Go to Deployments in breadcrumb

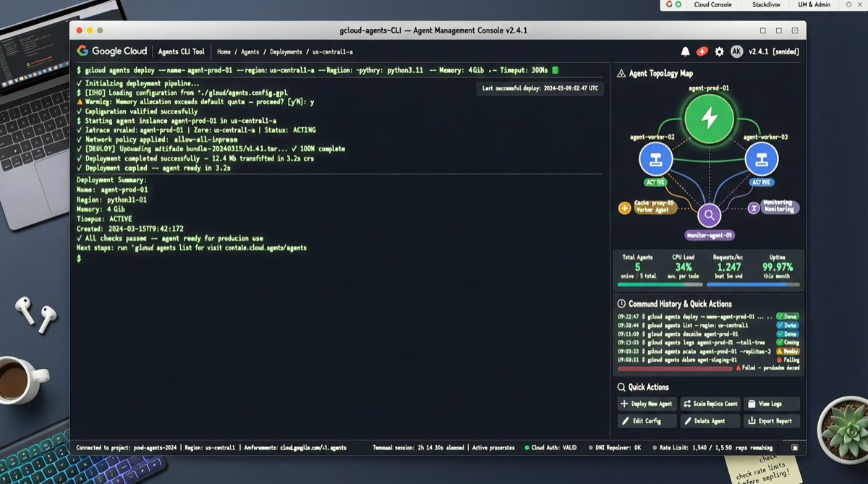(286, 52)
